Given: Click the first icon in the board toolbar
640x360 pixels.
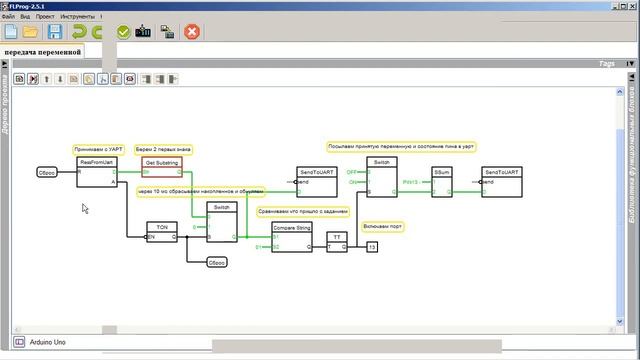Looking at the screenshot, I should click(19, 79).
